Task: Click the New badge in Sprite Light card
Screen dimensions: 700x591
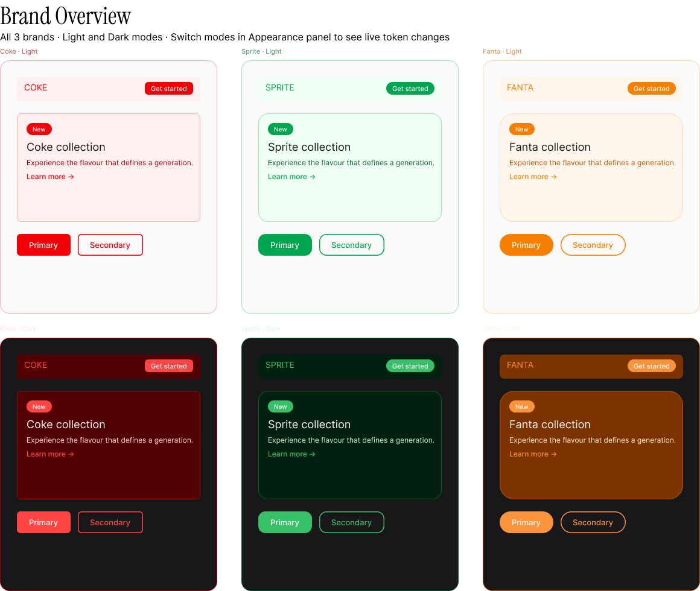Action: (281, 129)
